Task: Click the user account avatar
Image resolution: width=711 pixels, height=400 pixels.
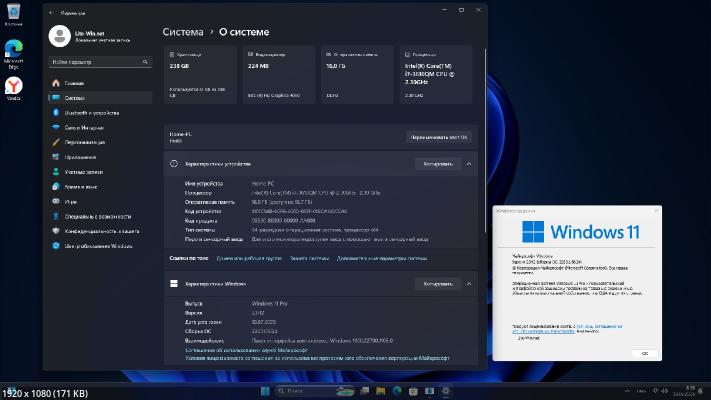Action: [x=59, y=36]
